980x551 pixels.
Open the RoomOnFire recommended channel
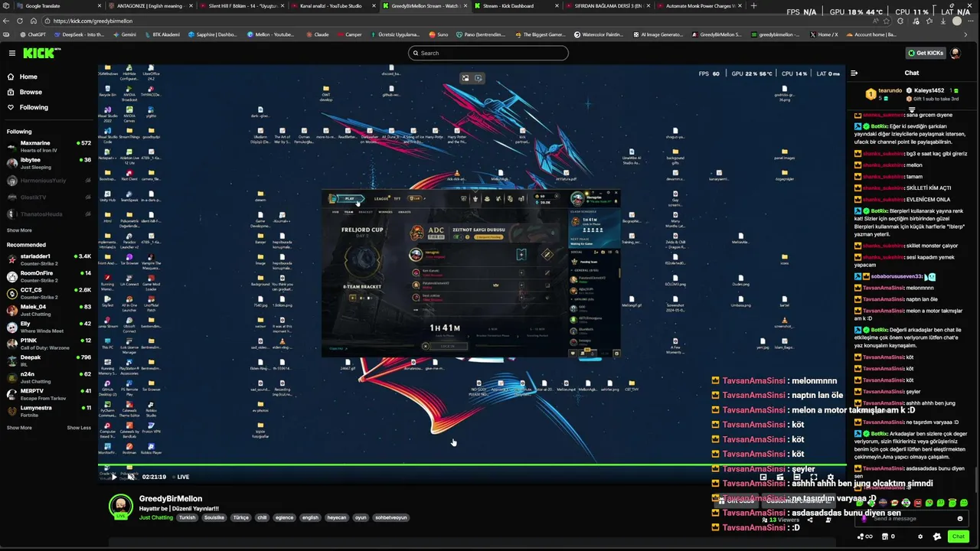pyautogui.click(x=49, y=276)
